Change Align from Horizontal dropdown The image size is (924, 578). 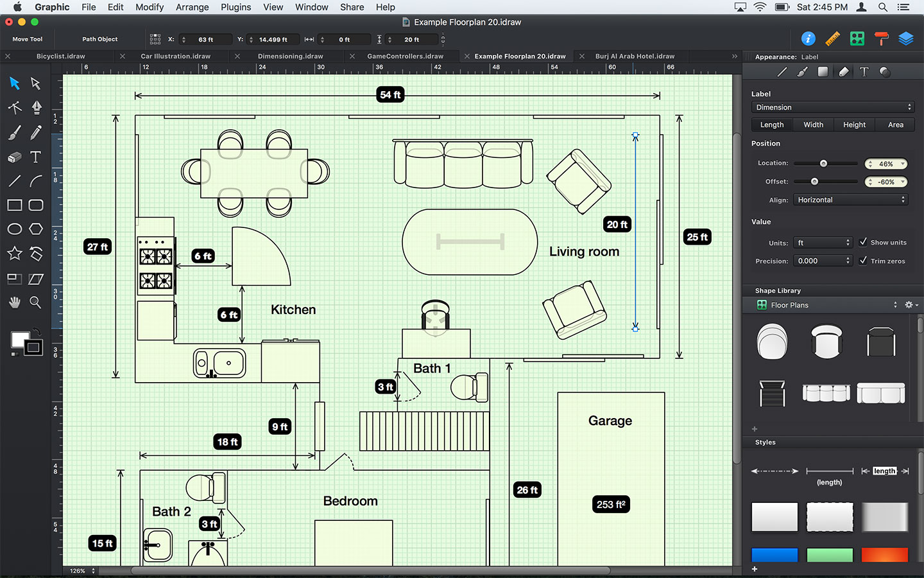(850, 200)
